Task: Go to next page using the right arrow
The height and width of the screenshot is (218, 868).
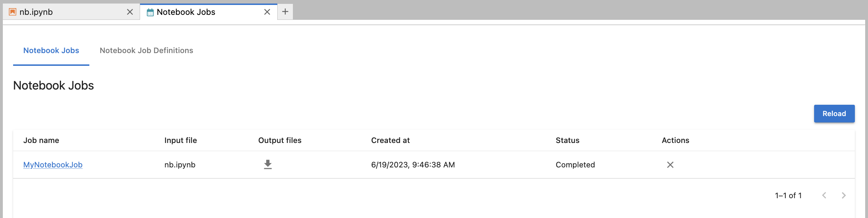Action: 843,195
